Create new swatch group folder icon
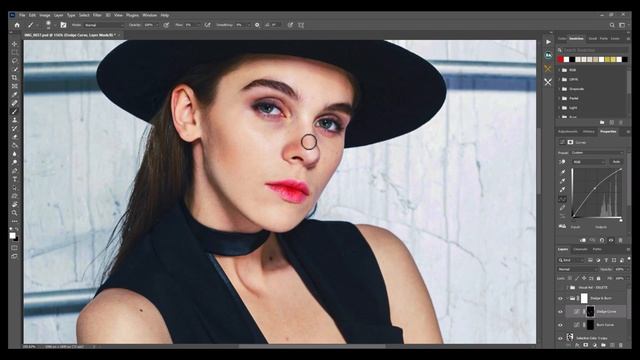Image resolution: width=640 pixels, height=360 pixels. click(602, 122)
